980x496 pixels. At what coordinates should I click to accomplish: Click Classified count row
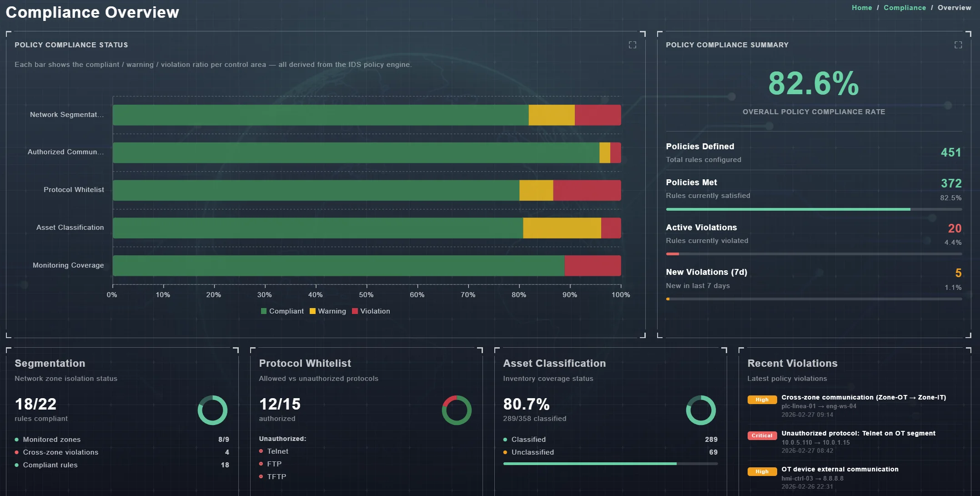(x=610, y=440)
